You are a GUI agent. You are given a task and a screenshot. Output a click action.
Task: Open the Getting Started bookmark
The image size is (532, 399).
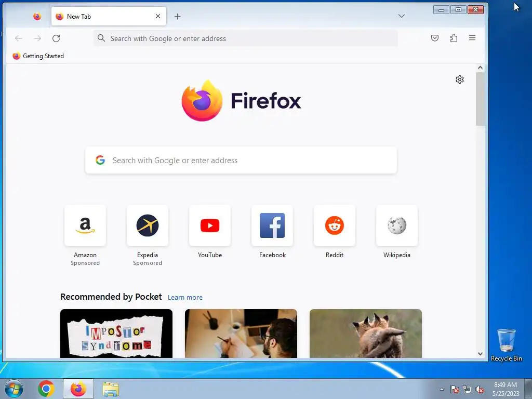38,56
